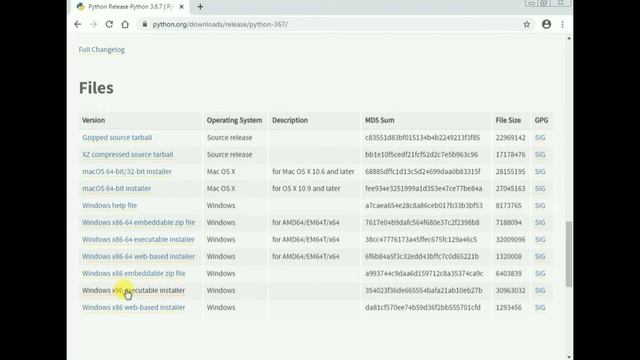Download Windows x86 embeddable zip file
Screen dimensions: 640x360
click(133, 273)
